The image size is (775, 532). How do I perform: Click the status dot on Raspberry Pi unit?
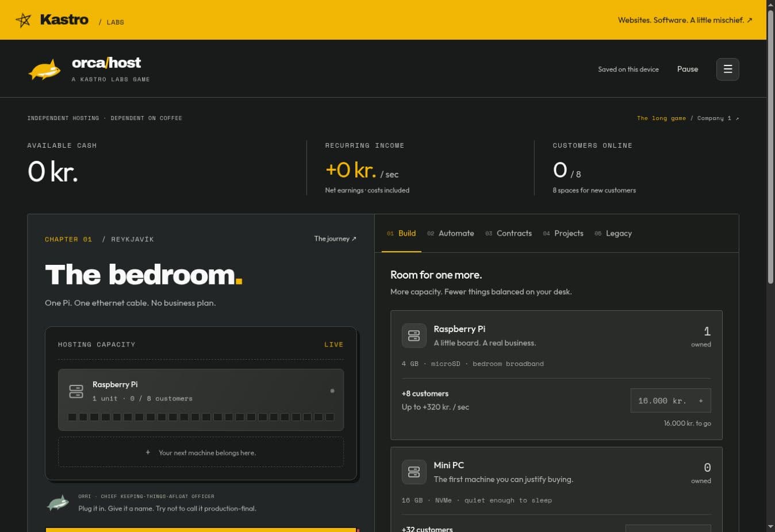(332, 391)
